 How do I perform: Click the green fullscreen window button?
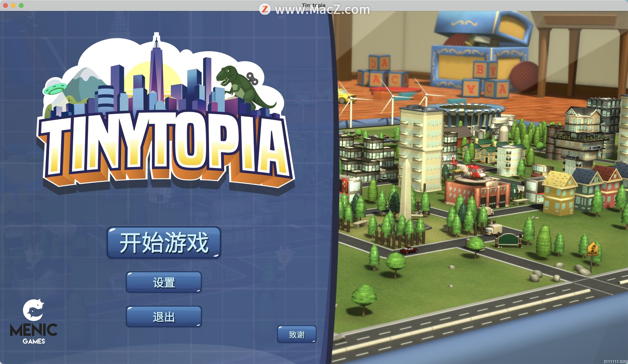[21, 5]
